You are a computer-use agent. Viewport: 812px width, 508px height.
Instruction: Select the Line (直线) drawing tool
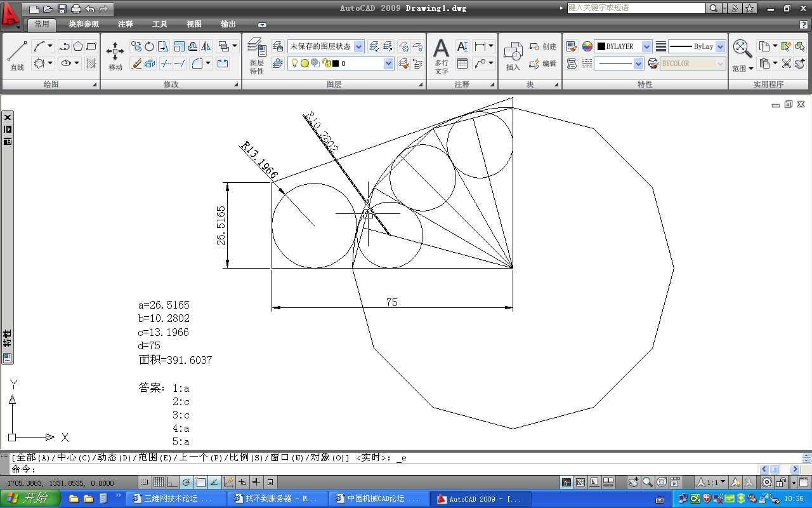pos(17,56)
